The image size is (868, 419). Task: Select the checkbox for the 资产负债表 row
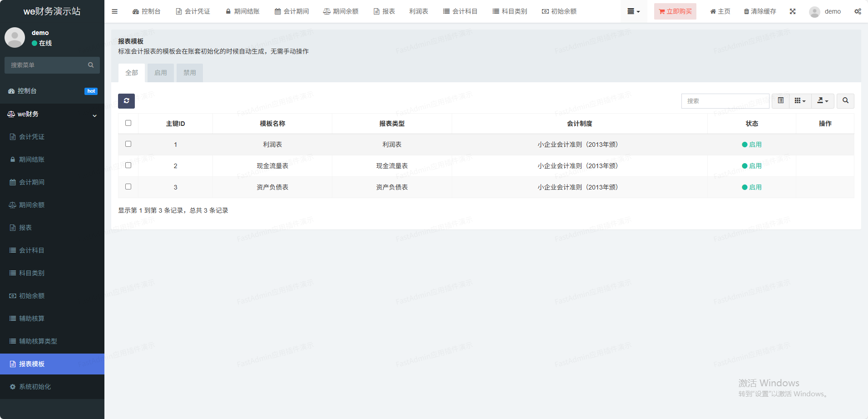click(128, 187)
